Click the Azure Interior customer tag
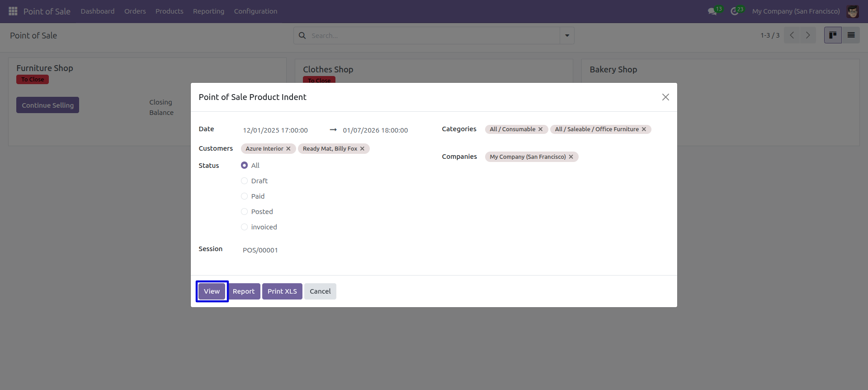Viewport: 868px width, 390px height. tap(264, 148)
